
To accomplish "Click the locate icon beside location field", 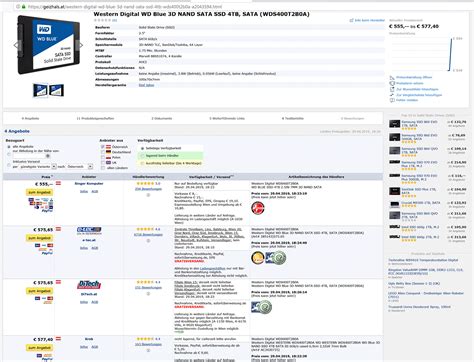I will [48, 156].
